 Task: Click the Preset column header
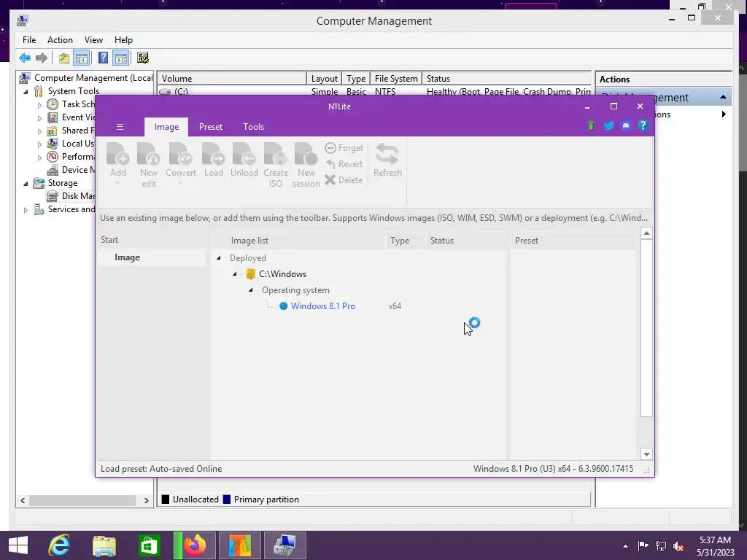527,241
